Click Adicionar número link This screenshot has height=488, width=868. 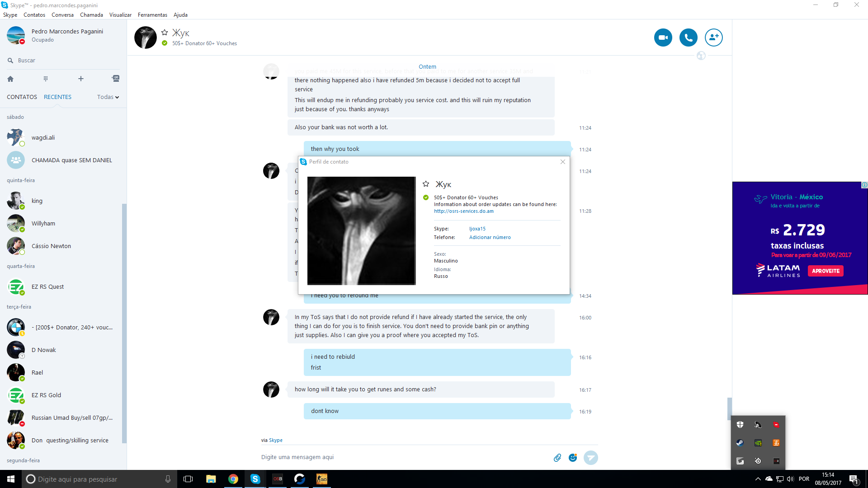490,237
